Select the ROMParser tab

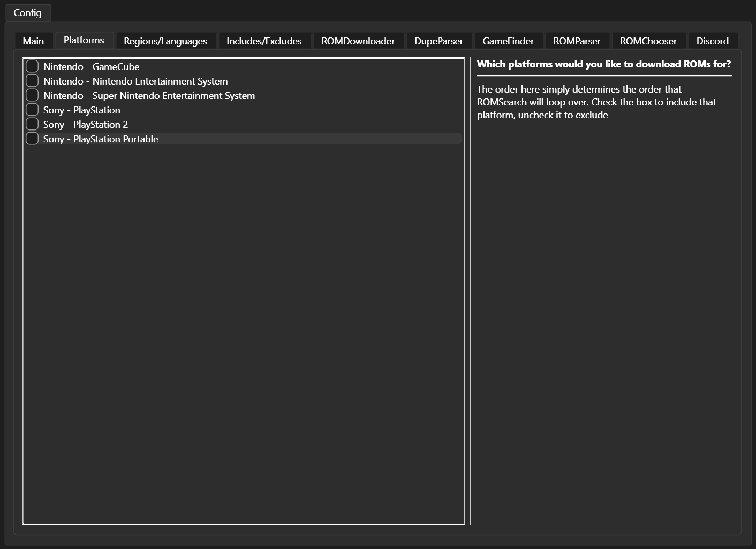(x=577, y=41)
